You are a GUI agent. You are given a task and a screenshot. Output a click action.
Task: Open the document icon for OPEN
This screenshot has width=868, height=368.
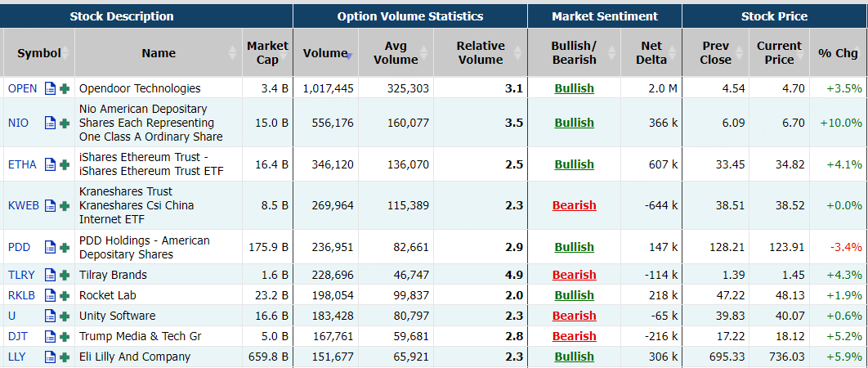[51, 88]
